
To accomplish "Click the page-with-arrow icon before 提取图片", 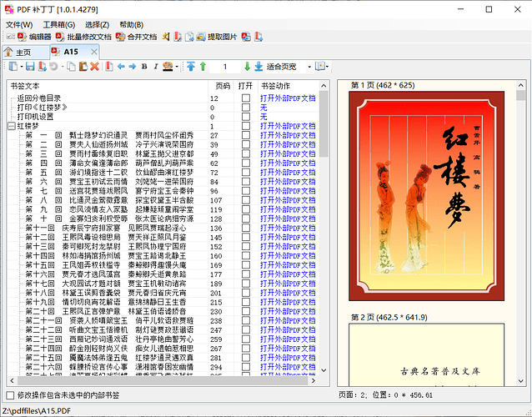I will 189,37.
